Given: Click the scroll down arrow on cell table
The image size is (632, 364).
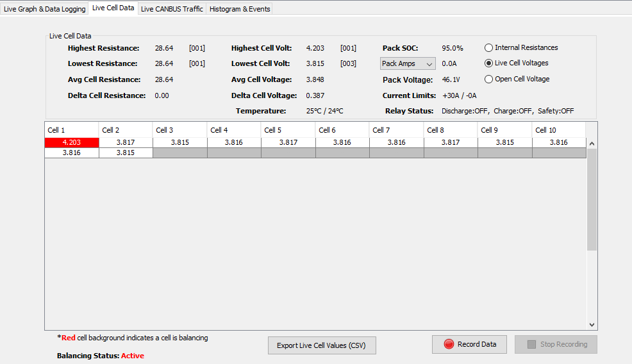Looking at the screenshot, I should pos(592,325).
